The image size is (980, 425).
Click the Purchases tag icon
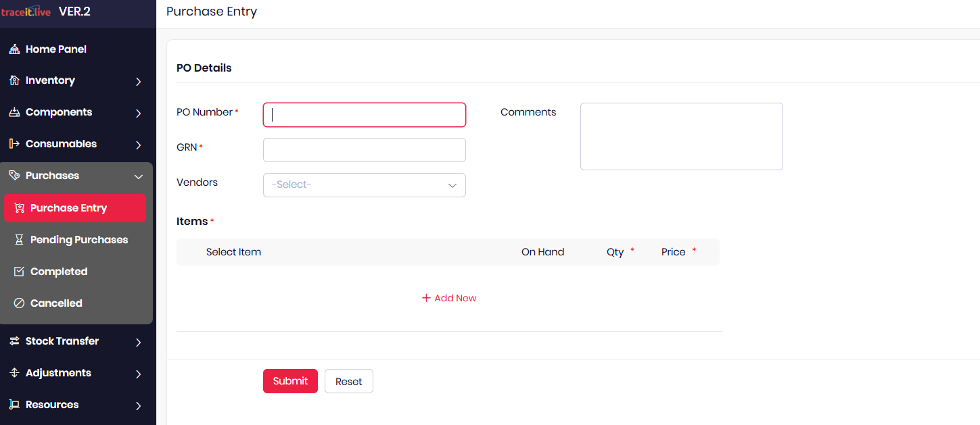click(14, 176)
